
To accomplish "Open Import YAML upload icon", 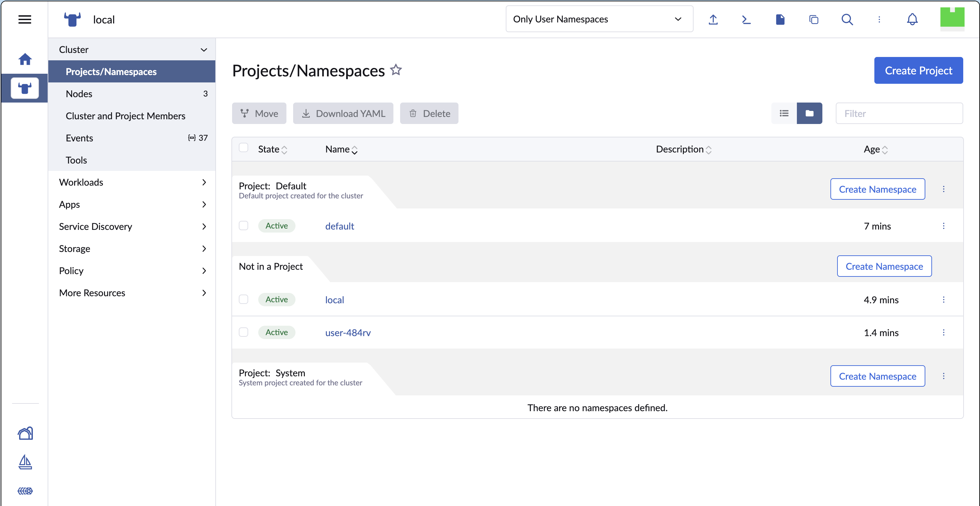I will (713, 19).
